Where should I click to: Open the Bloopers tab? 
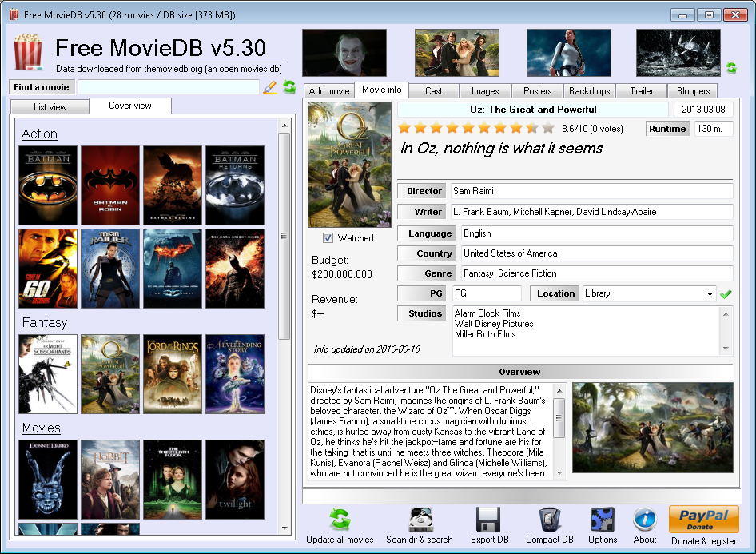[693, 90]
